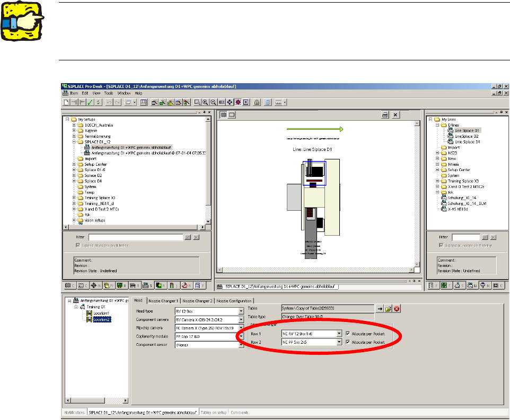Click the grid layout toolbar icon
The width and height of the screenshot is (510, 420).
coord(144,102)
